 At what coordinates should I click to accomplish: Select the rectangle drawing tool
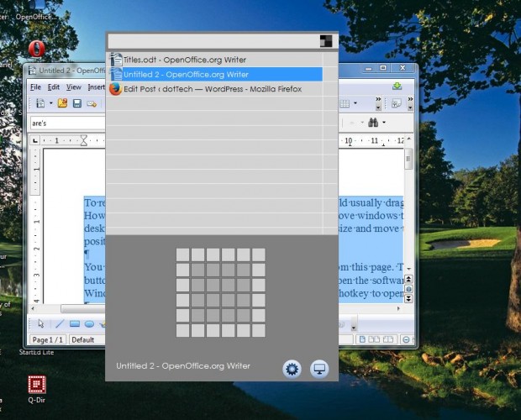pos(74,324)
